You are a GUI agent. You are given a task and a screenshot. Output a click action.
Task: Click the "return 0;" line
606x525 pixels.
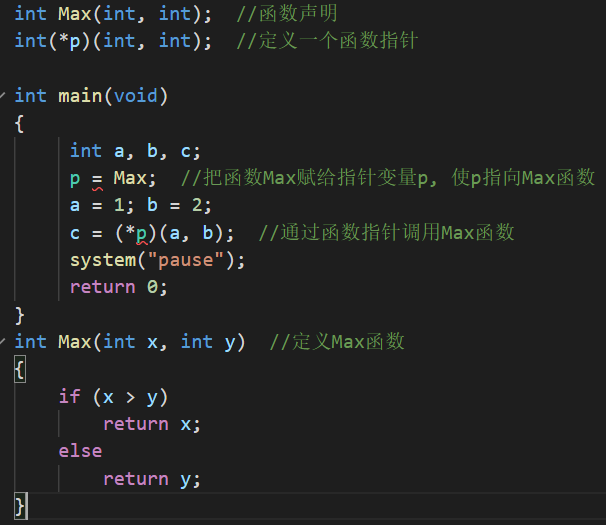(x=119, y=287)
